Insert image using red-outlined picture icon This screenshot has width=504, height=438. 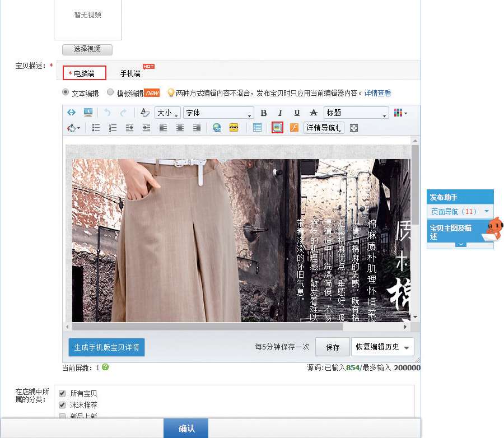pyautogui.click(x=277, y=128)
